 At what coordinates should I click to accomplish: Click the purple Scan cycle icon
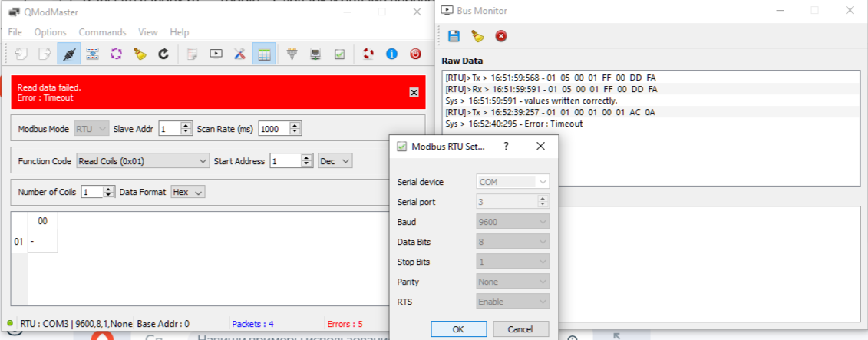click(x=116, y=54)
